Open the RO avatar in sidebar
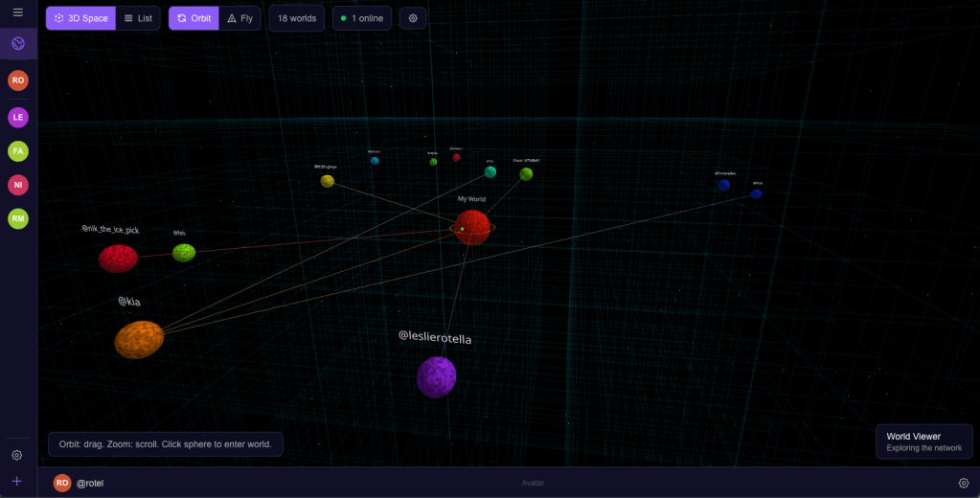The image size is (980, 498). coord(18,80)
